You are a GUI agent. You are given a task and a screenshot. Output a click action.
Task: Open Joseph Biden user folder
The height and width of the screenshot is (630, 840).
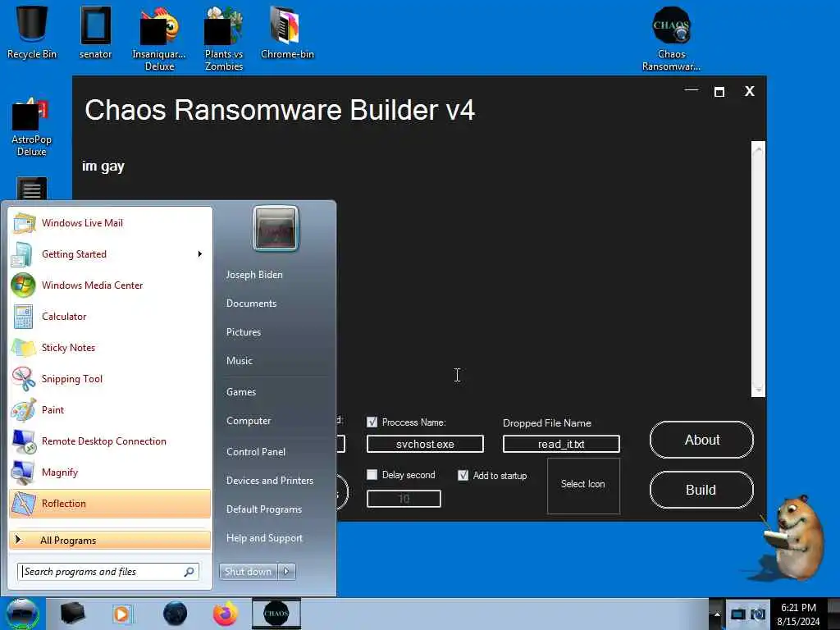pyautogui.click(x=254, y=274)
